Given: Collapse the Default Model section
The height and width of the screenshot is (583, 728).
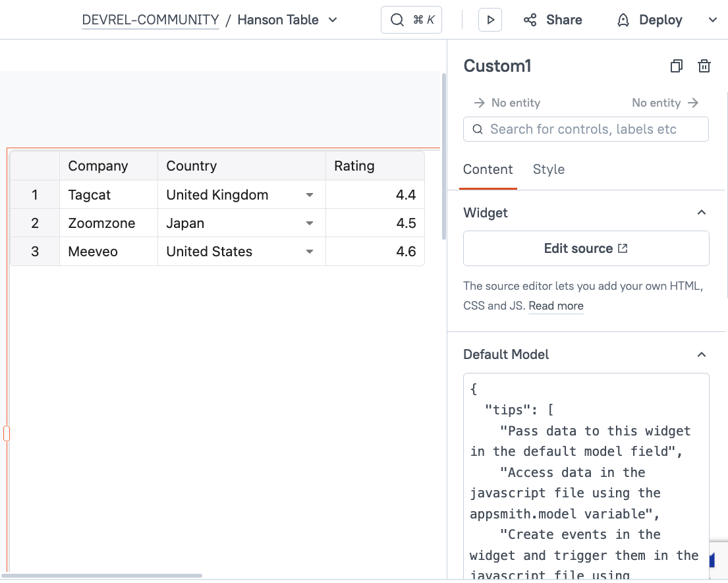Looking at the screenshot, I should pyautogui.click(x=702, y=354).
